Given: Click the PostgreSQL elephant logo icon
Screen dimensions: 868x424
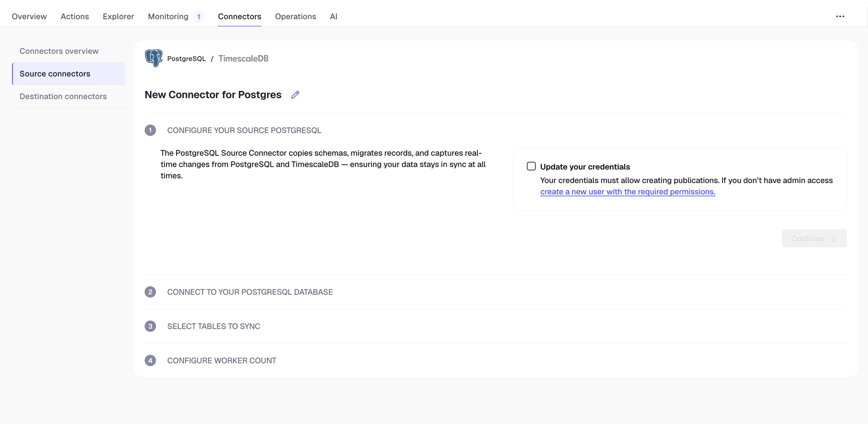Looking at the screenshot, I should pyautogui.click(x=154, y=58).
